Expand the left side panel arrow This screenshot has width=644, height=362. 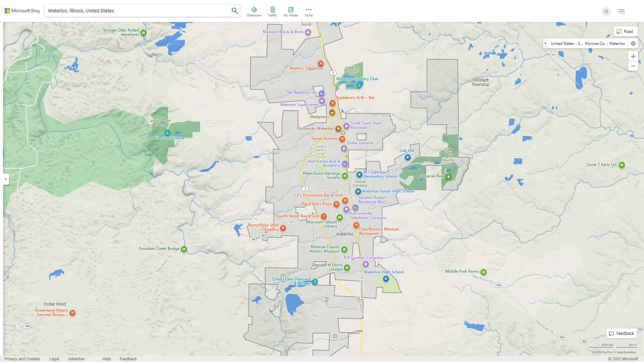pos(6,179)
